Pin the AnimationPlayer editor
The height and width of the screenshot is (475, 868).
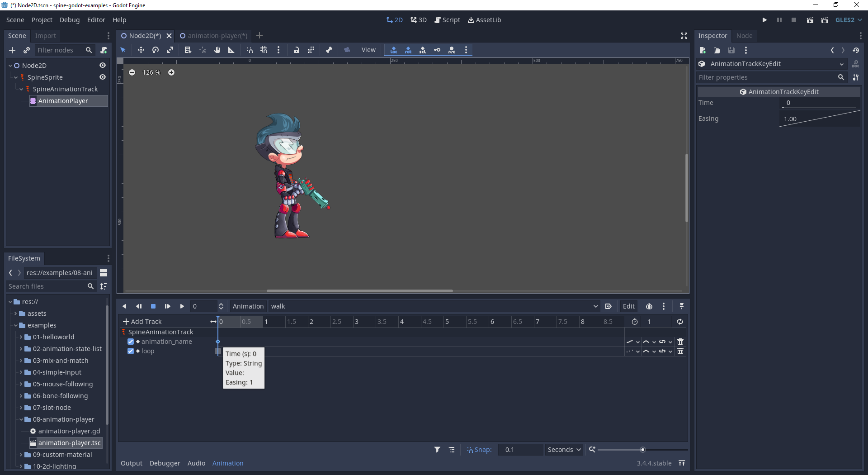(682, 306)
